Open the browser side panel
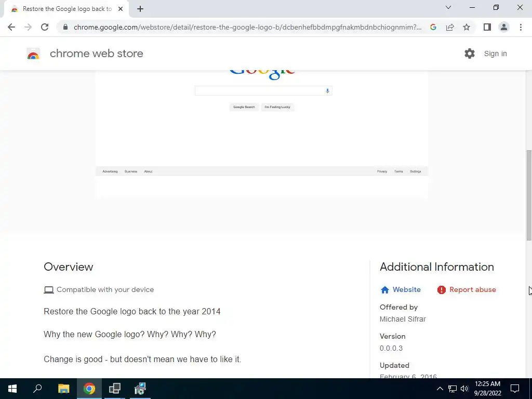This screenshot has width=532, height=399. [487, 27]
